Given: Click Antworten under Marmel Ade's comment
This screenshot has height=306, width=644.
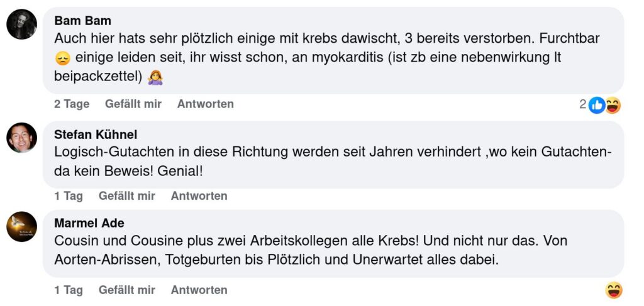Looking at the screenshot, I should click(199, 290).
